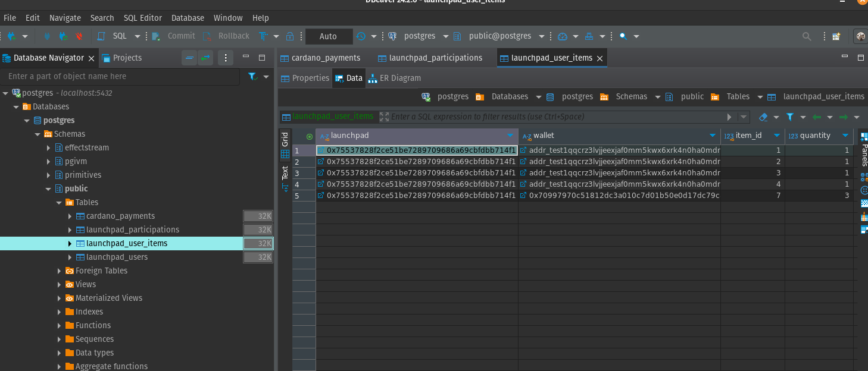This screenshot has height=371, width=868.
Task: Open the ER Diagram sub-tab
Action: [394, 78]
